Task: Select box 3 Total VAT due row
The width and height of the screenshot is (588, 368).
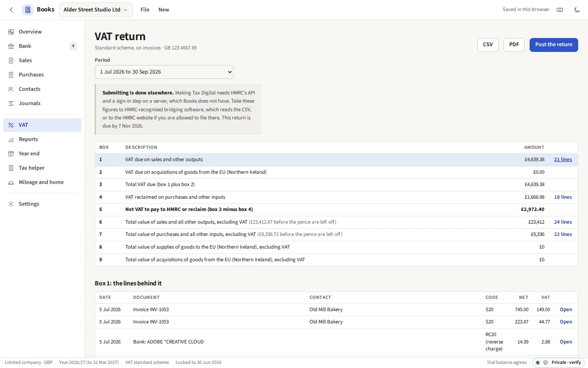Action: tap(336, 185)
